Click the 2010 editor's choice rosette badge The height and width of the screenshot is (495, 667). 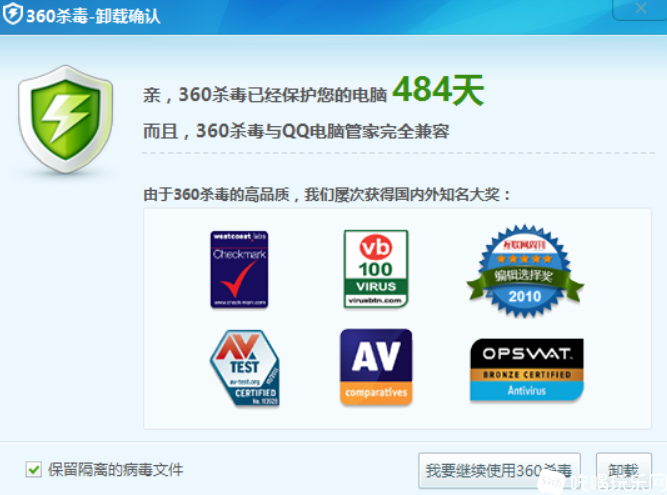pos(525,271)
